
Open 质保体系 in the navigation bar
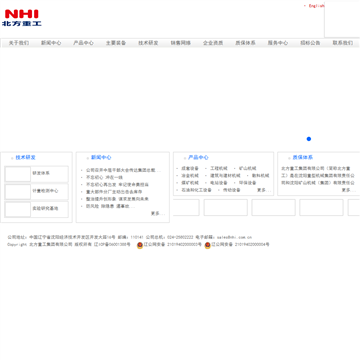tap(245, 43)
